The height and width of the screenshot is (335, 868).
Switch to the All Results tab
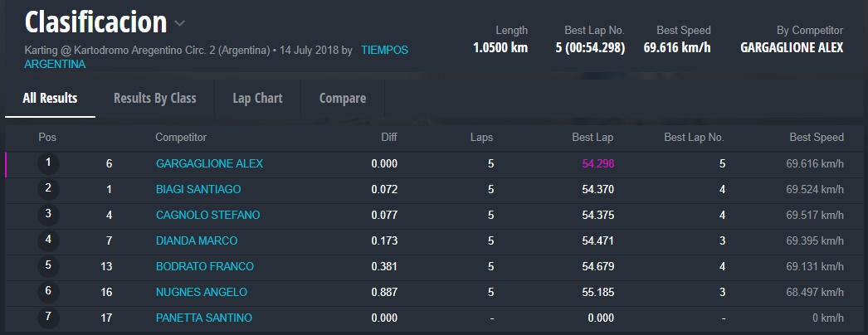tap(50, 98)
